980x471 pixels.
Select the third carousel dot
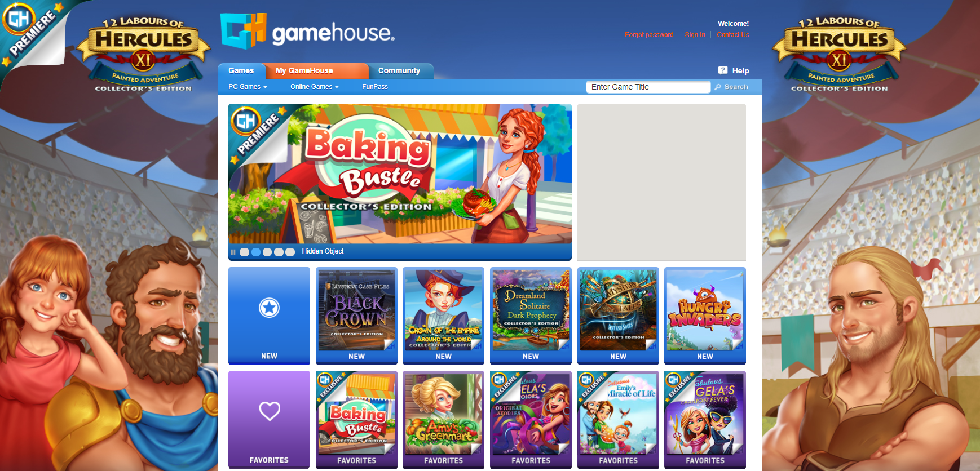[x=267, y=252]
